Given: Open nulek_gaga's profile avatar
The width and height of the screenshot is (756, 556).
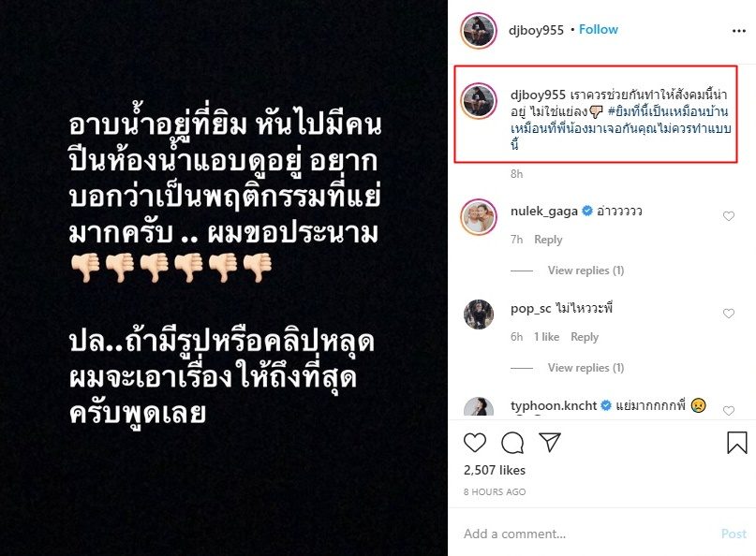Looking at the screenshot, I should 479,217.
